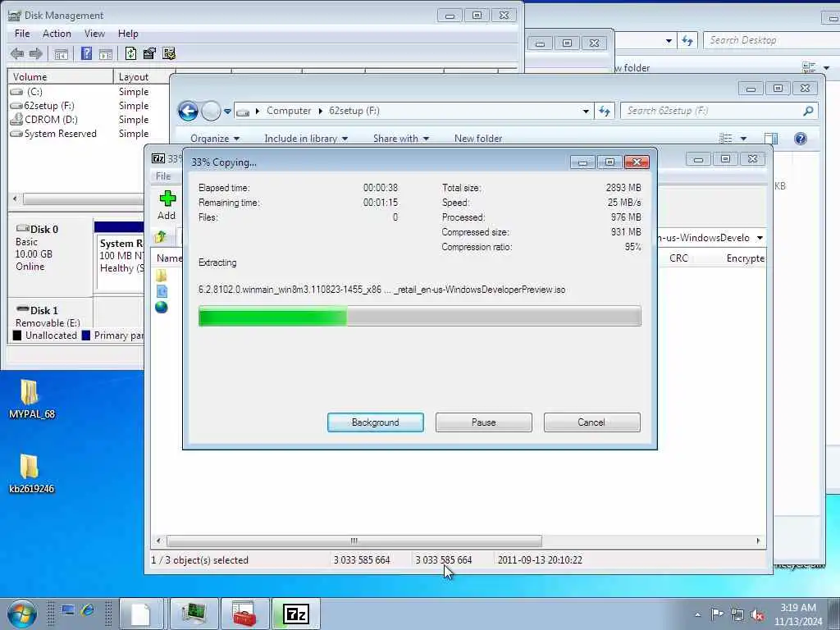
Task: Click the 62setup (F:) breadcrumb
Action: point(354,111)
